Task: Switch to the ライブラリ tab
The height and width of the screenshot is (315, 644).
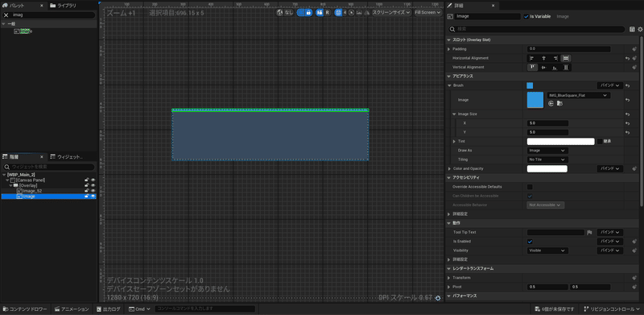Action: click(x=63, y=6)
